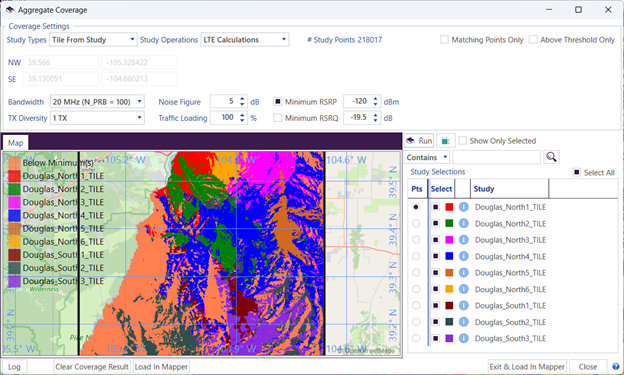
Task: Click the red Douglas_North1_TILE color swatch
Action: [x=449, y=207]
